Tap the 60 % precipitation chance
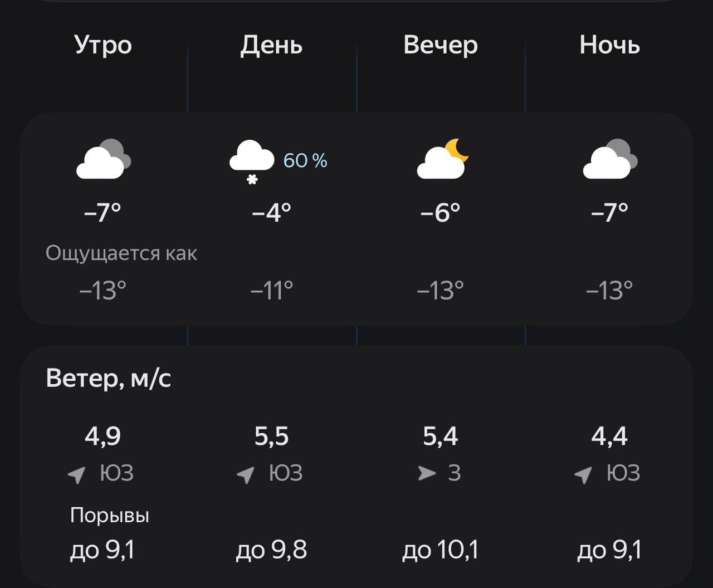 click(x=305, y=160)
